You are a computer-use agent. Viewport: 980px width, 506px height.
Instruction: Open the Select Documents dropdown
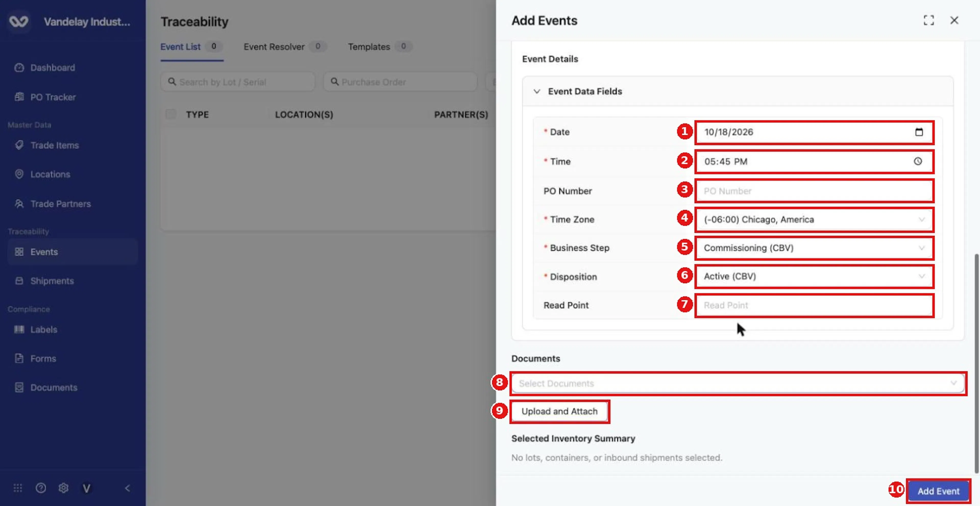738,383
